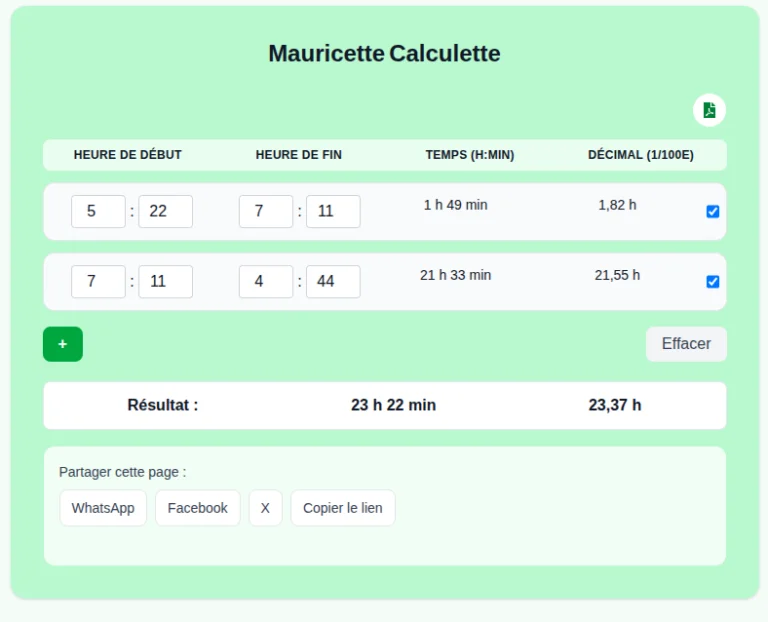Image resolution: width=768 pixels, height=622 pixels.
Task: Click the 23 h 22 min total result
Action: (x=393, y=405)
